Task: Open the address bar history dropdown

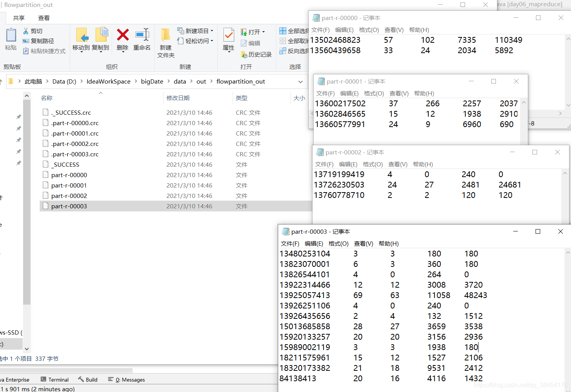Action: click(301, 82)
